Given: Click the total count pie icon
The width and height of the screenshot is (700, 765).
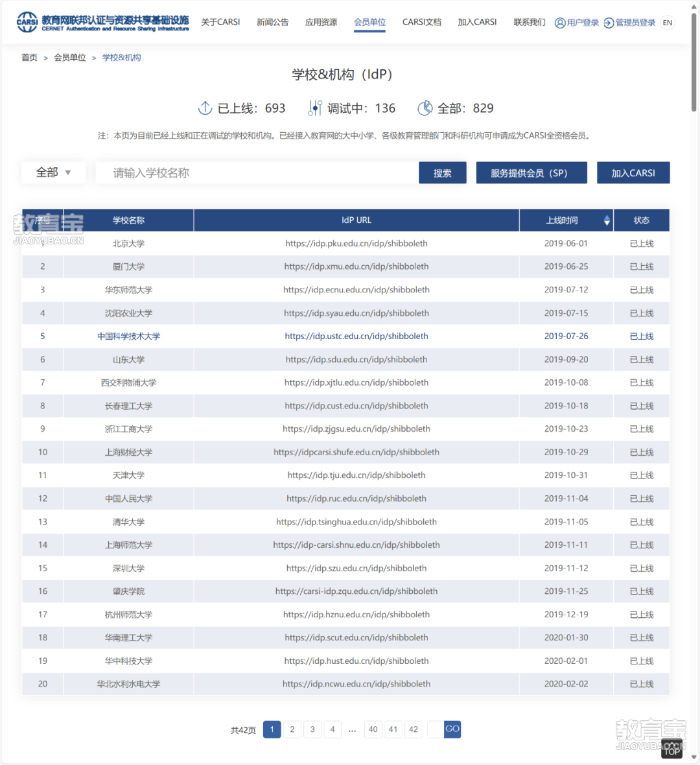Looking at the screenshot, I should 425,108.
